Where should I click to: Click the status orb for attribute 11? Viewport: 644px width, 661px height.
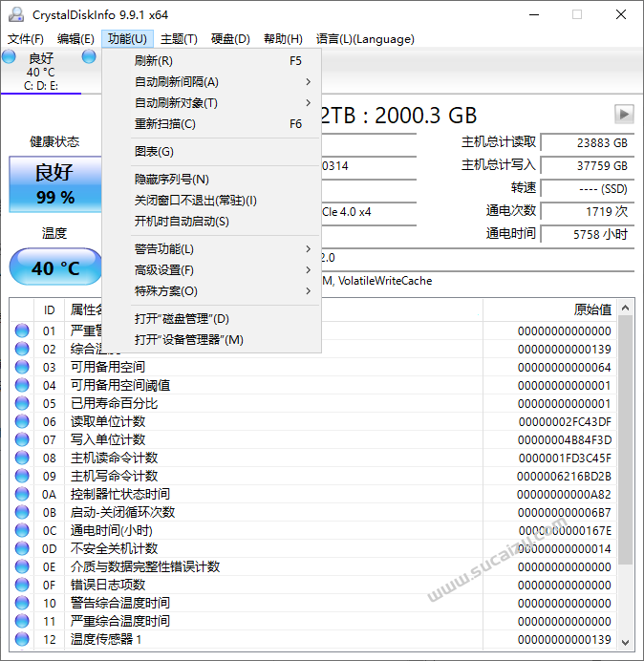[22, 621]
